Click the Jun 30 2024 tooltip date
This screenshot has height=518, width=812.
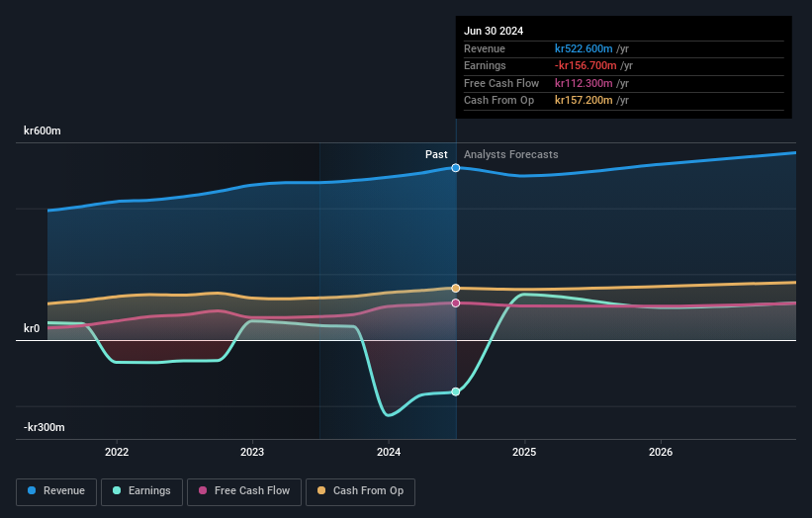tap(494, 31)
